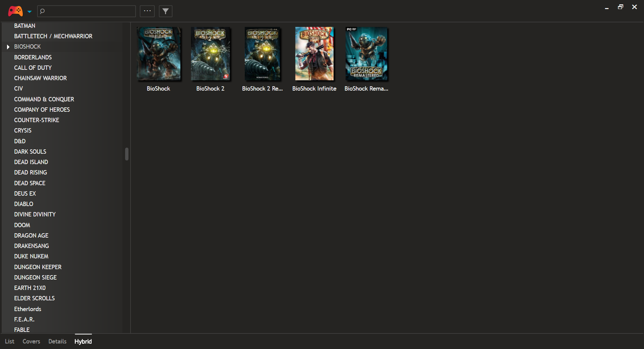This screenshot has width=644, height=349.
Task: Select the FABLE entry
Action: (x=22, y=330)
